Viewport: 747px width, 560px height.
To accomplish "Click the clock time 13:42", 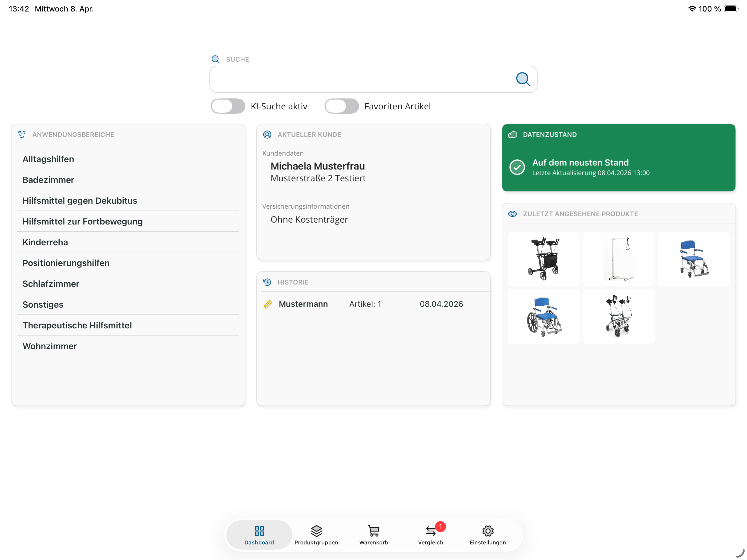I will [x=19, y=9].
